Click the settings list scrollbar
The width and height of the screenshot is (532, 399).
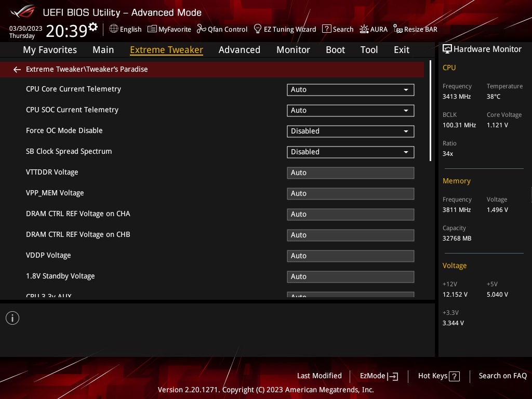(430, 111)
